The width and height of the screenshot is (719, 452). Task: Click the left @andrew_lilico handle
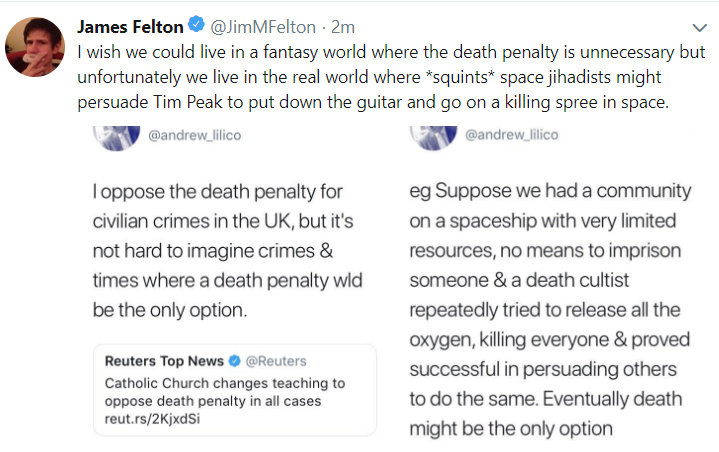point(194,135)
